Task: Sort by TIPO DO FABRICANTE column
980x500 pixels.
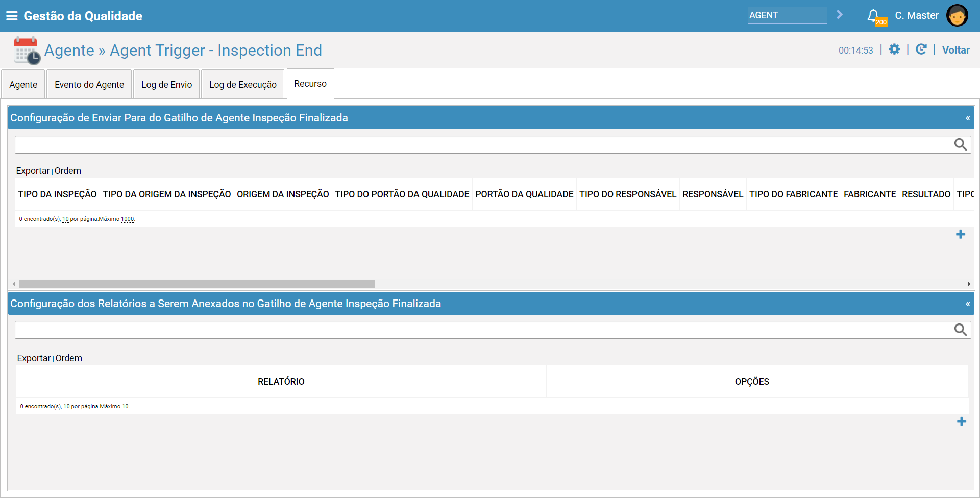Action: coord(793,194)
